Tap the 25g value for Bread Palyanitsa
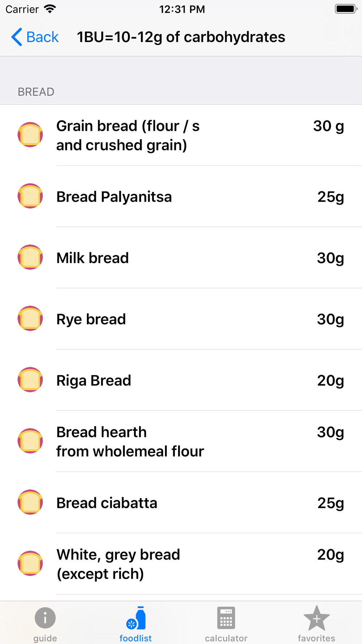The image size is (362, 644). point(330,197)
